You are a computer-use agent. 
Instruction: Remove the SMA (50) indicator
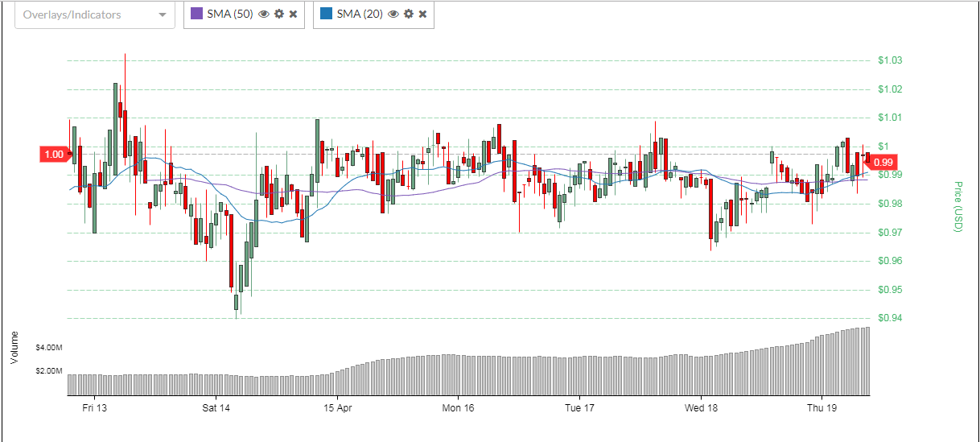pos(294,14)
